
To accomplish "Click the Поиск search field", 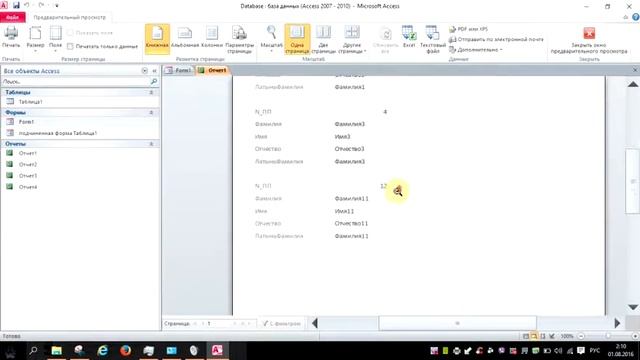I will (76, 82).
